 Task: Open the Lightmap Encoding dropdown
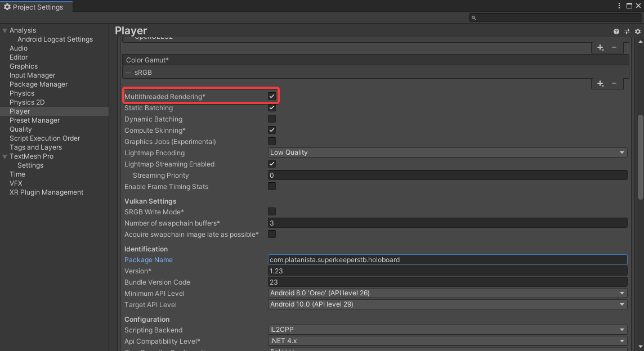(x=448, y=152)
